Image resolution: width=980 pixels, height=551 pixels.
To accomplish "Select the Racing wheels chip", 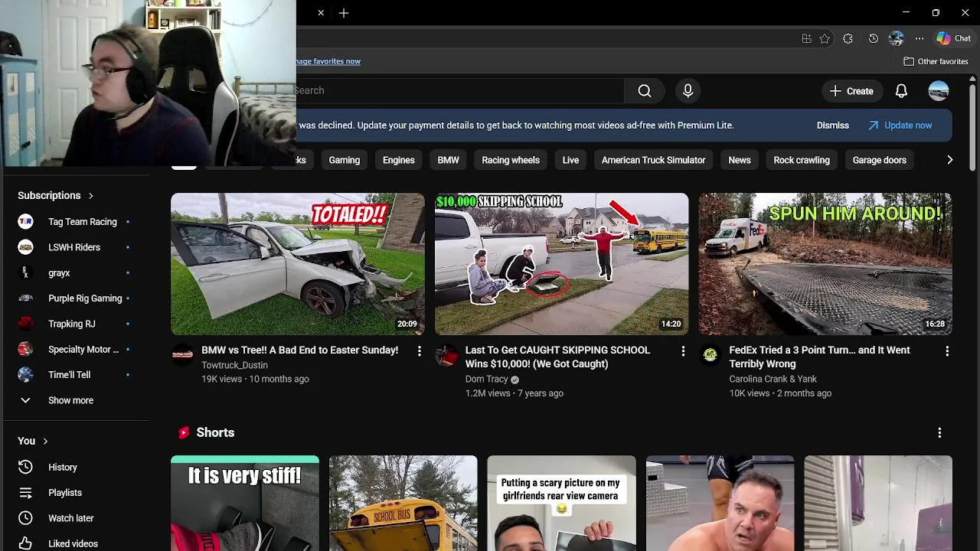I will tap(511, 160).
